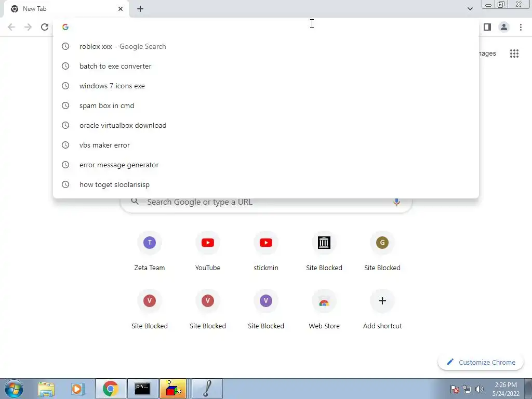Choose 'error message generator' suggestion
The image size is (532, 399).
265,165
